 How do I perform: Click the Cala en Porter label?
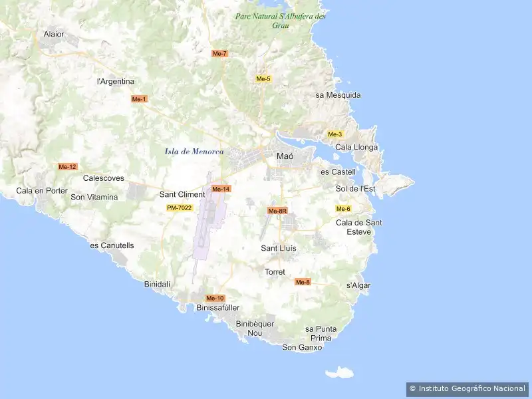pyautogui.click(x=42, y=191)
